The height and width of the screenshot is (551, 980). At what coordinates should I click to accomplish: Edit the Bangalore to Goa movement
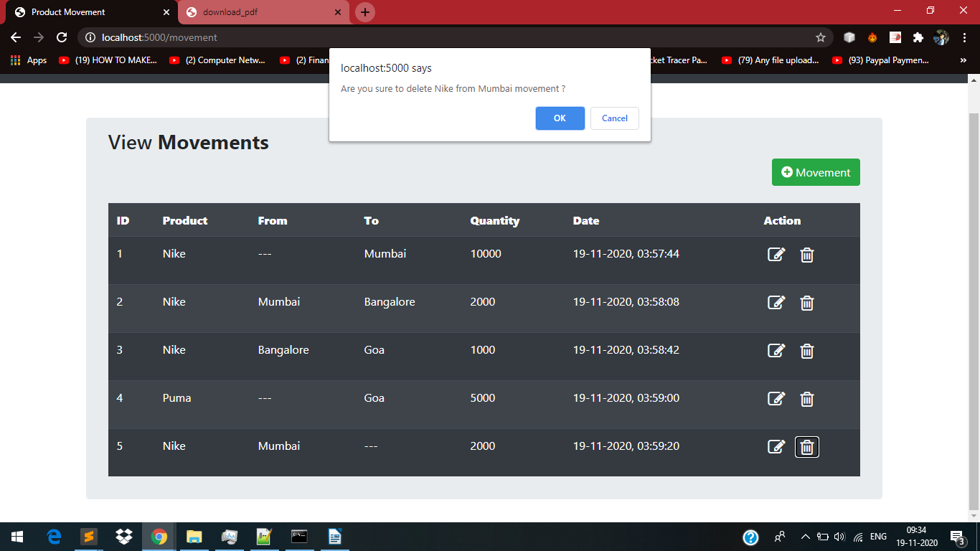pos(776,351)
